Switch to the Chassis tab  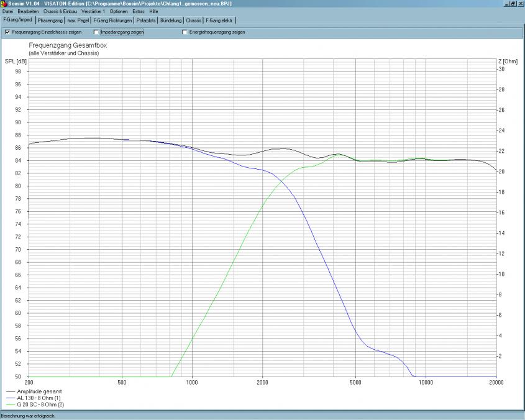[194, 21]
